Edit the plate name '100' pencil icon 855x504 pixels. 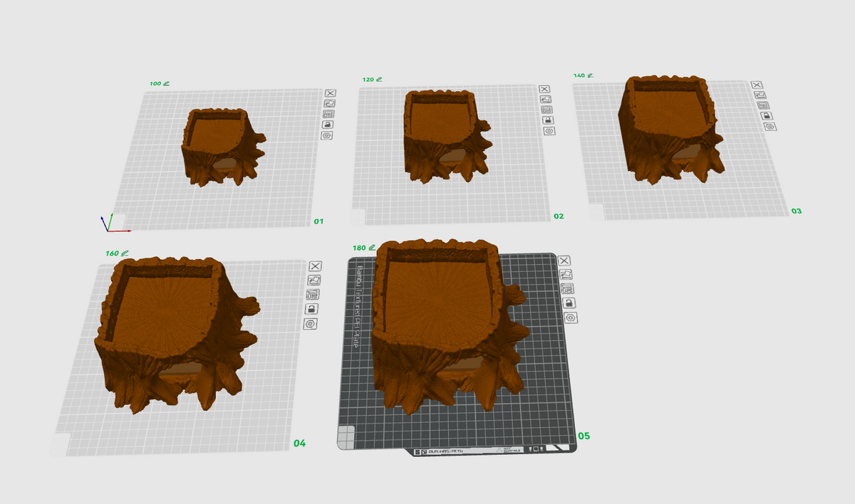(x=167, y=83)
